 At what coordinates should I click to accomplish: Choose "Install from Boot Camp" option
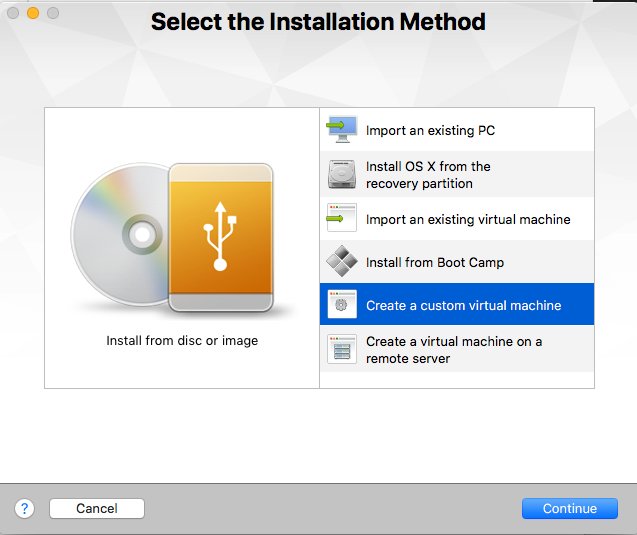coord(434,262)
